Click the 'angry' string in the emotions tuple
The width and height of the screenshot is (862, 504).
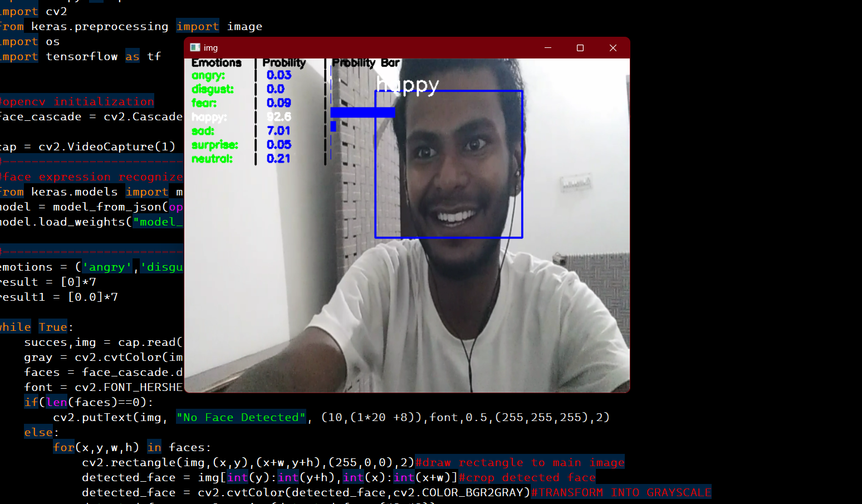coord(107,266)
